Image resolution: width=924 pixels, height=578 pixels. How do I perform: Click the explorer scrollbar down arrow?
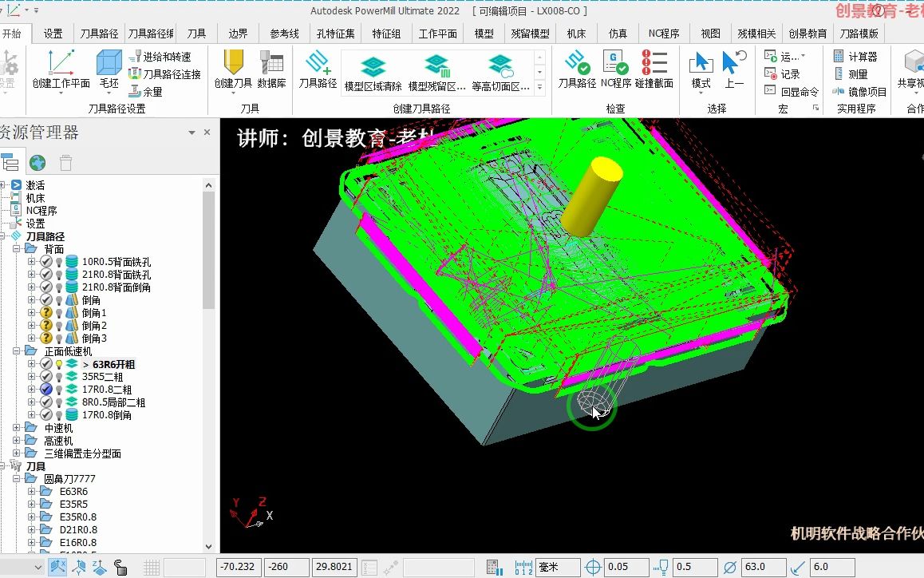[x=208, y=547]
